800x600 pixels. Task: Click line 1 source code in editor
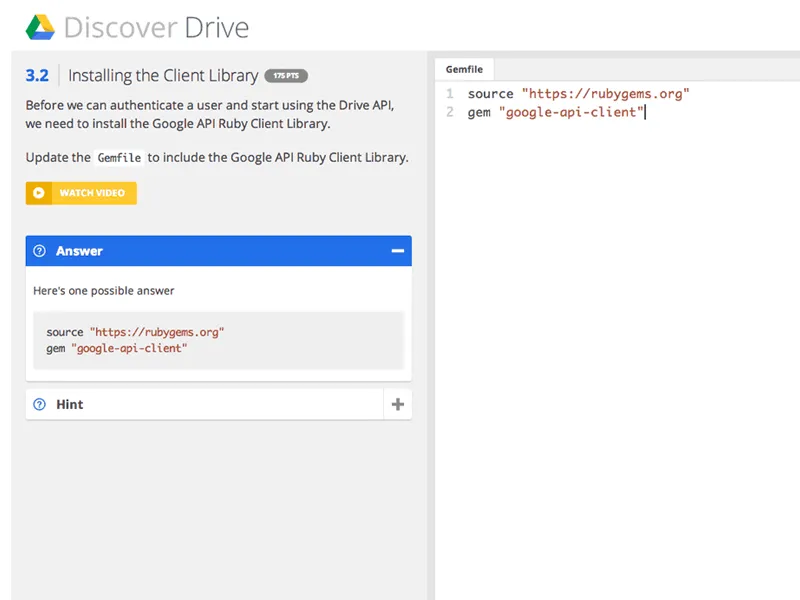point(578,94)
